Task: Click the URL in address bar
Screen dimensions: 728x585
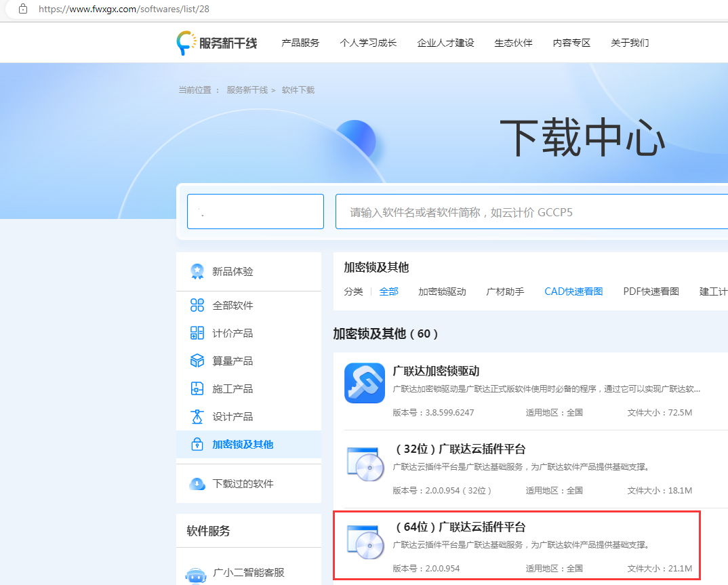Action: [124, 9]
